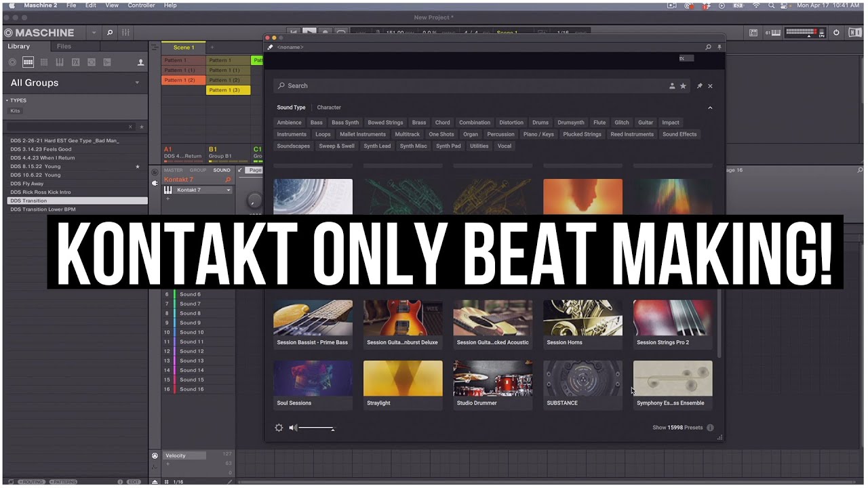
Task: Open the Maschine browser search magnifier
Action: pos(110,33)
